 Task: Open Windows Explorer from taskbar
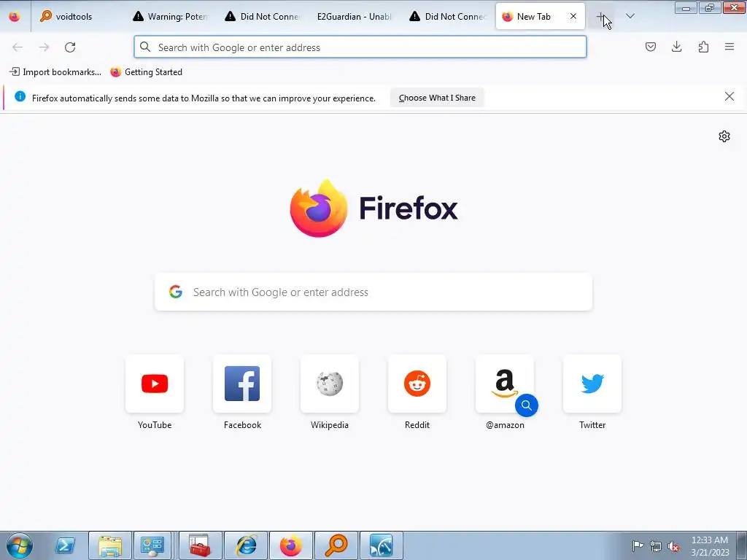click(x=109, y=545)
